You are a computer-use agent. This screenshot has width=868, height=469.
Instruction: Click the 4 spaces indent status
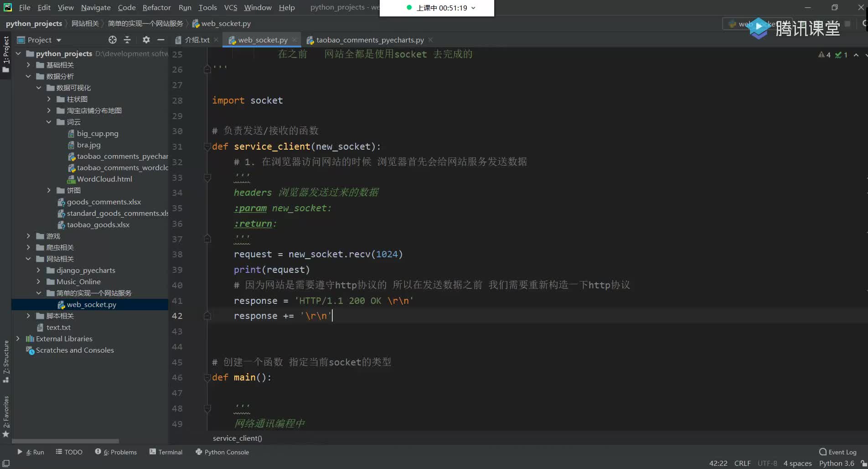[797, 463]
